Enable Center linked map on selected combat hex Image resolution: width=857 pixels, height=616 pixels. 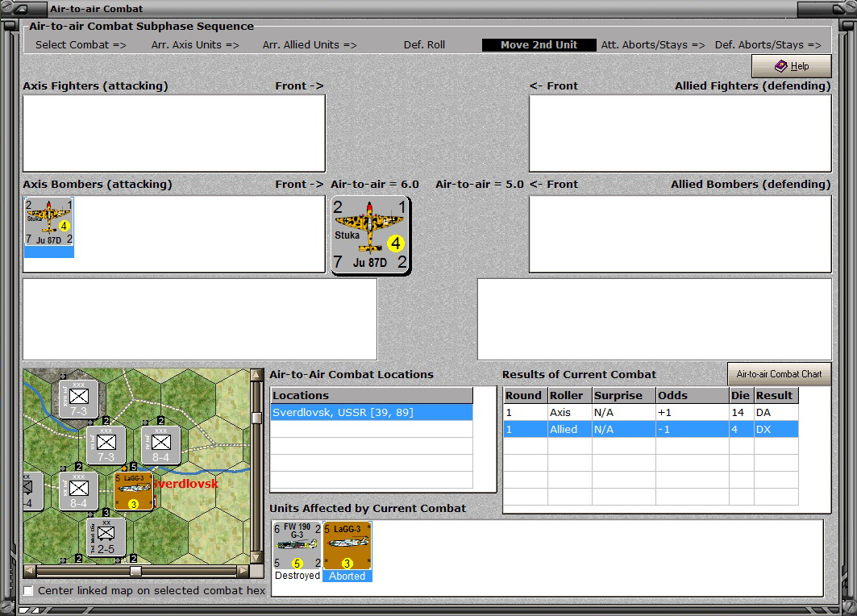click(x=28, y=591)
